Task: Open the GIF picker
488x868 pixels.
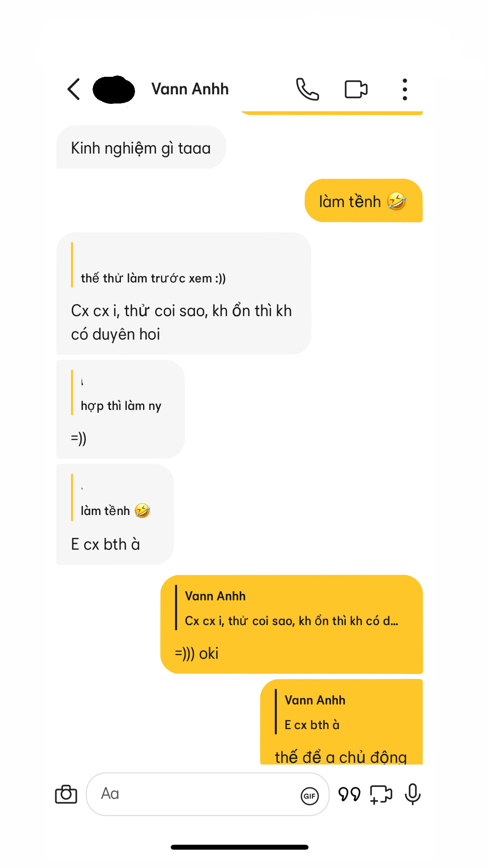Action: 309,796
